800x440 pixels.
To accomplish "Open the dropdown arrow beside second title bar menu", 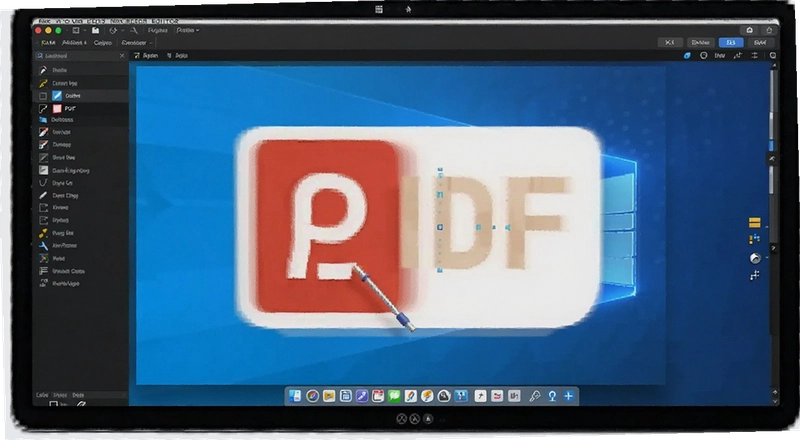I will (x=197, y=31).
